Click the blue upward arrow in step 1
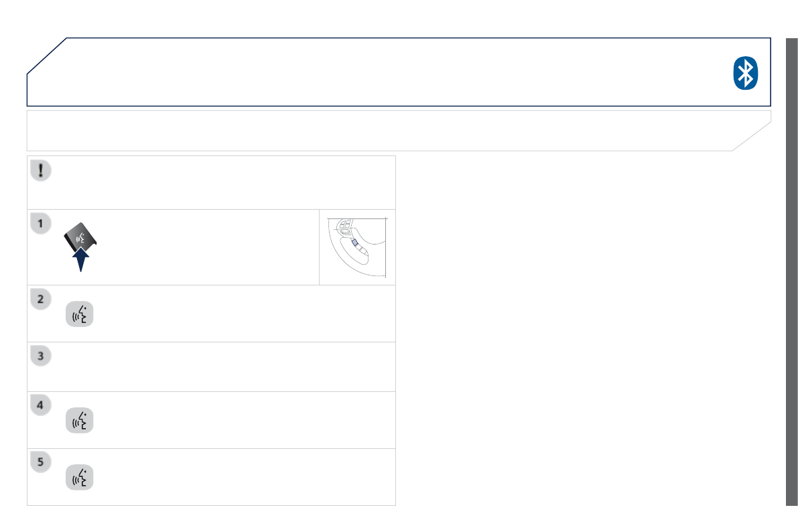The height and width of the screenshot is (532, 798). click(80, 260)
